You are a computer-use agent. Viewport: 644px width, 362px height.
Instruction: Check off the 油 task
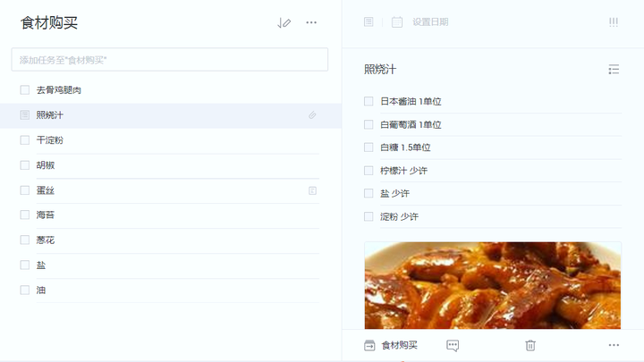point(25,290)
